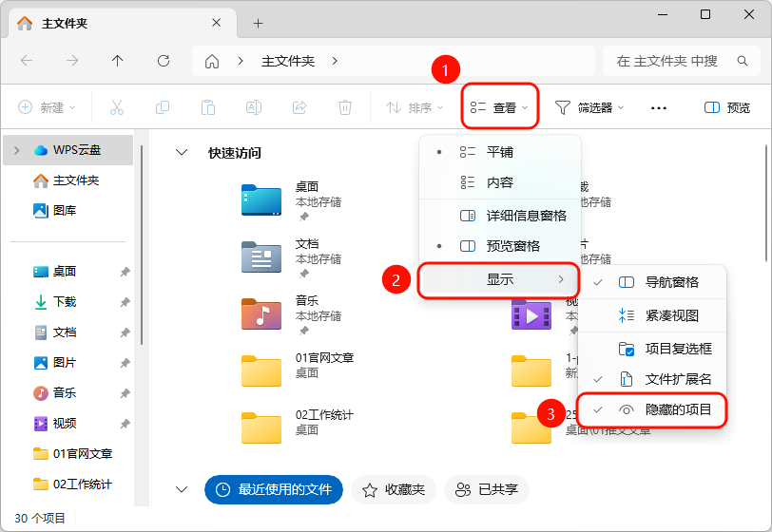Image resolution: width=772 pixels, height=532 pixels.
Task: Click chevron after home icon in address bar
Action: [241, 61]
